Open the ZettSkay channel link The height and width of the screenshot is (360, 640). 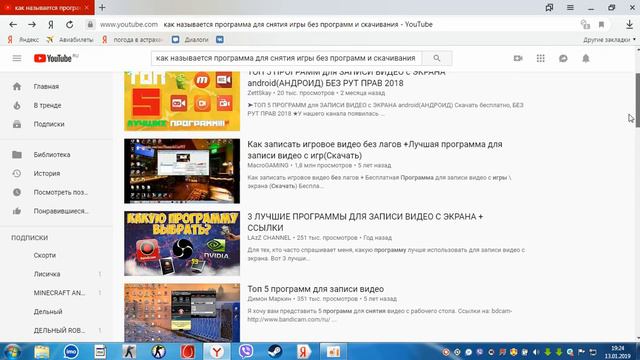click(x=259, y=93)
